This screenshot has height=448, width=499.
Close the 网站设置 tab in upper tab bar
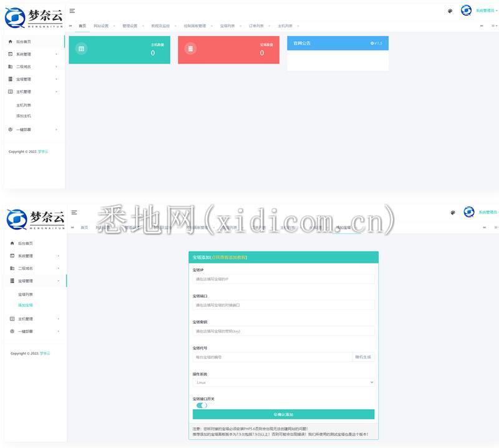coord(114,26)
